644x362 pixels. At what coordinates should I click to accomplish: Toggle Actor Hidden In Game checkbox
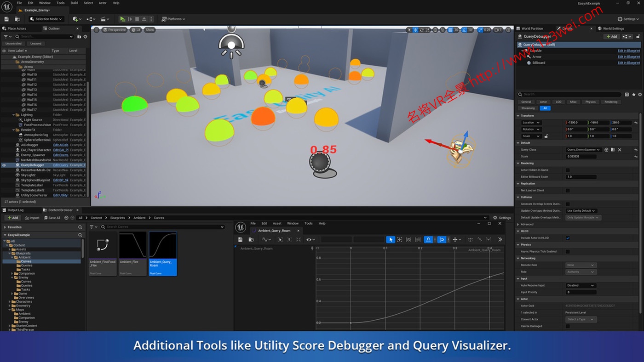(568, 170)
